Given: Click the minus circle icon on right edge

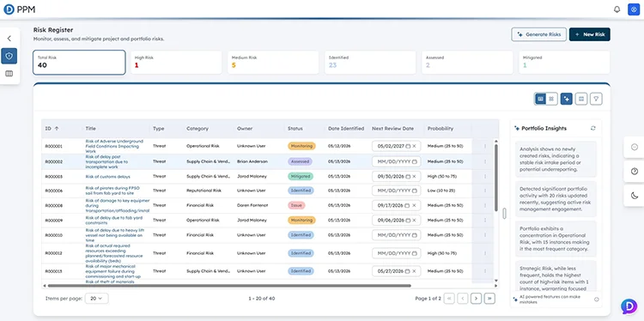Looking at the screenshot, I should [x=635, y=147].
